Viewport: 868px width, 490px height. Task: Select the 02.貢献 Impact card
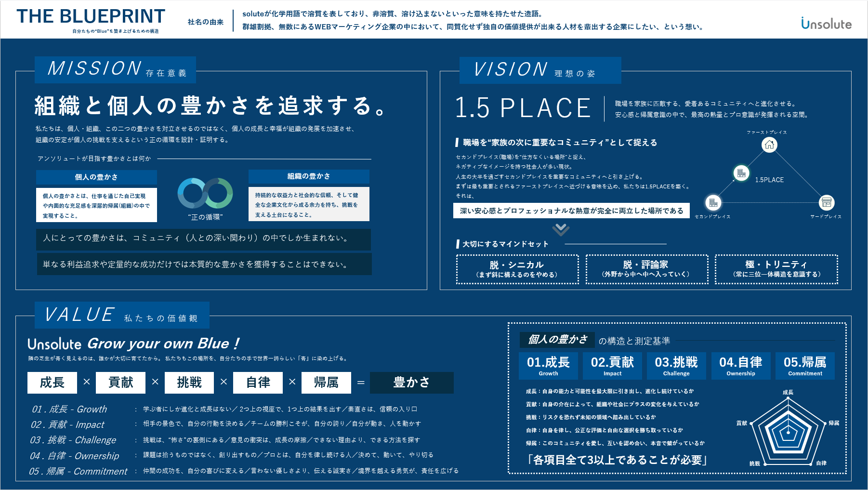tap(612, 366)
